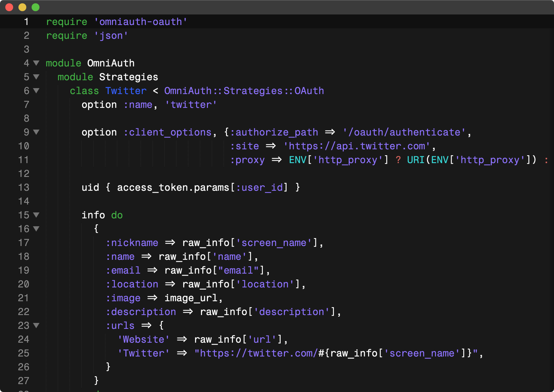Click the "https://twitter.com/ string on line 25
554x392 pixels.
tap(256, 353)
